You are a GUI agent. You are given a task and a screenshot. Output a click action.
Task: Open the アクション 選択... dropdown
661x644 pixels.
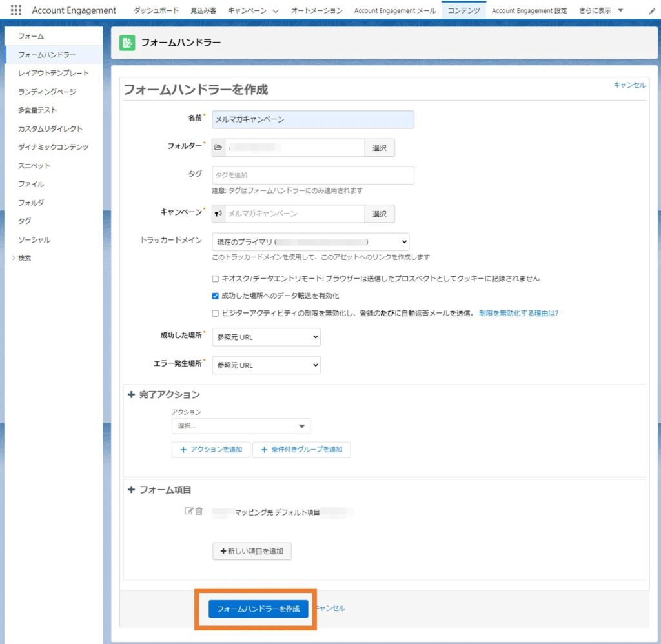tap(241, 426)
